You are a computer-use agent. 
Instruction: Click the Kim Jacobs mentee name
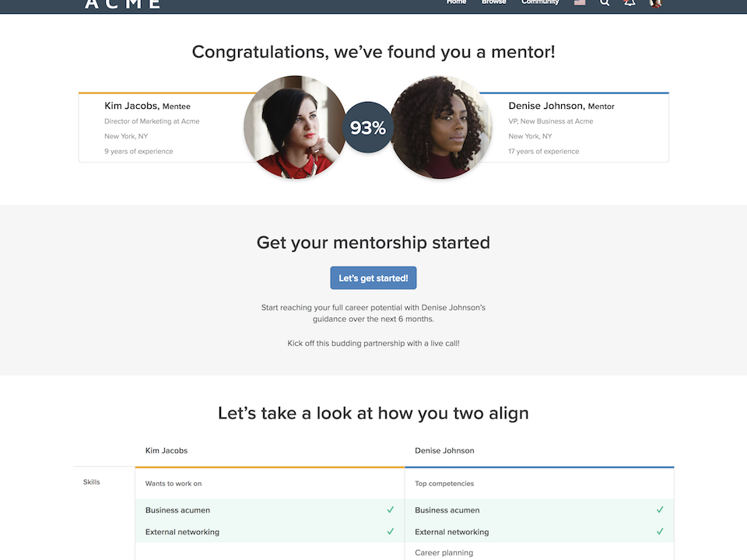coord(132,106)
